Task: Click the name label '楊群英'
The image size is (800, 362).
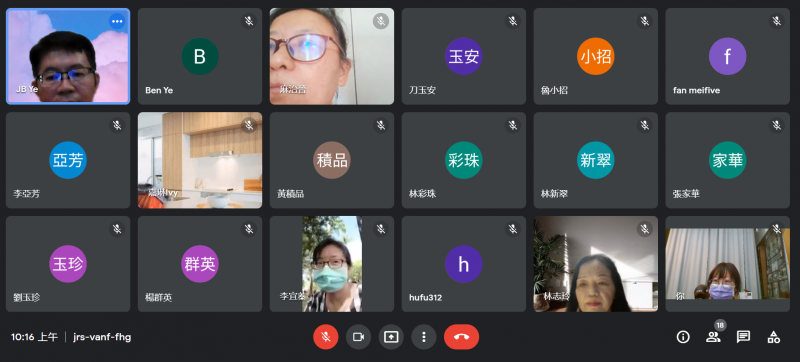Action: tap(159, 298)
